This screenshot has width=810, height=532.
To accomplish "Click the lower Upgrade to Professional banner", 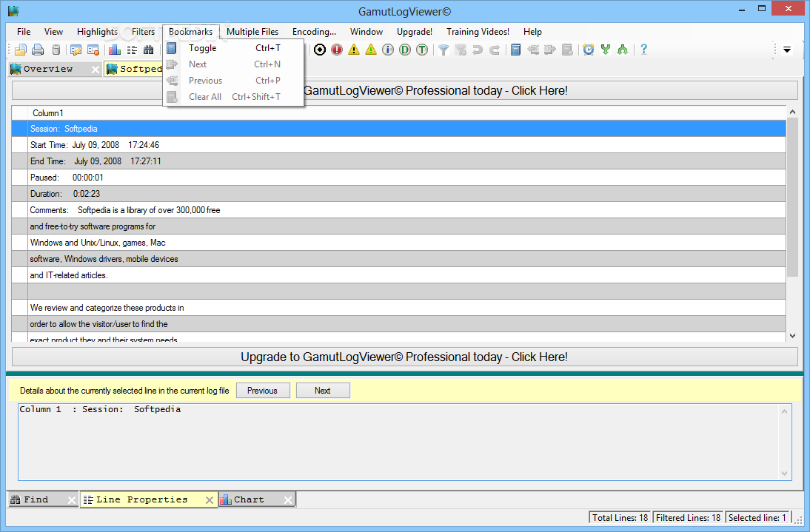I will [404, 357].
